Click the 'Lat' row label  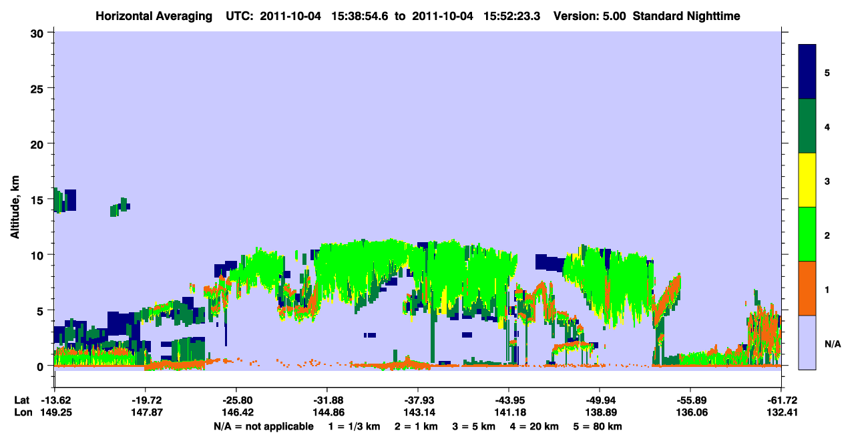(21, 400)
